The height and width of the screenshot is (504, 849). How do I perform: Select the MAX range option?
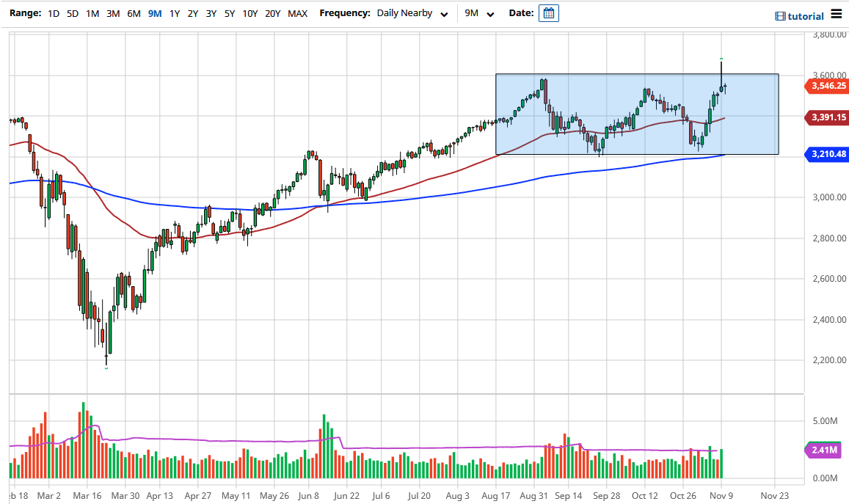[x=297, y=13]
